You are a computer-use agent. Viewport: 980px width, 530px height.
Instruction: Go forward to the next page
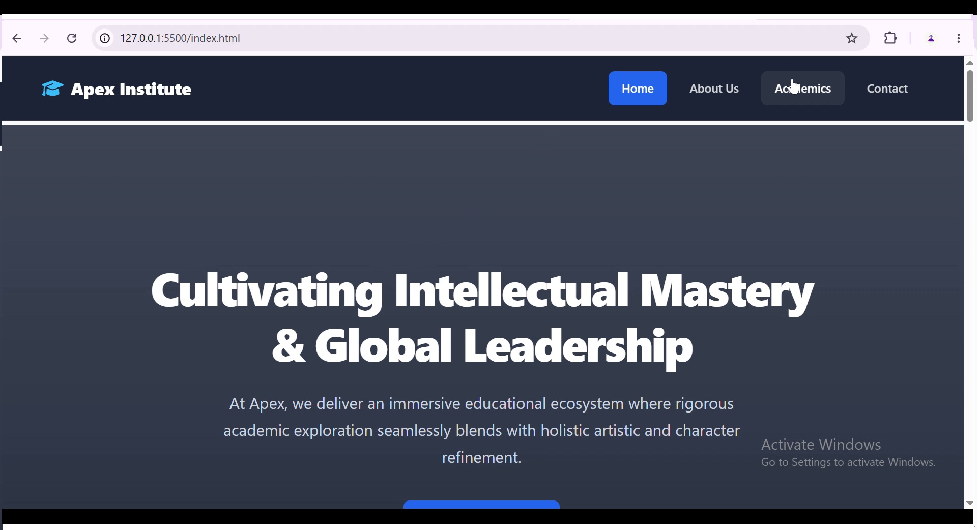point(45,39)
